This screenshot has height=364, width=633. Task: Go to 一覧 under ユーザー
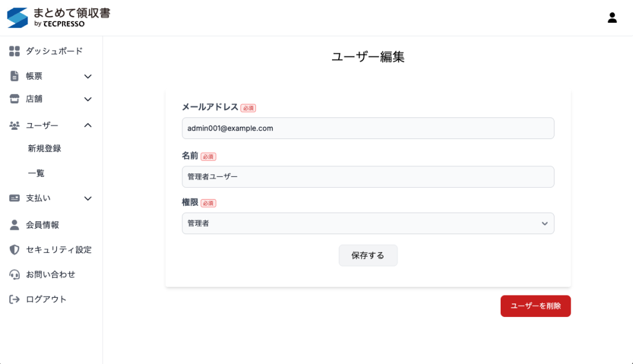click(x=36, y=174)
